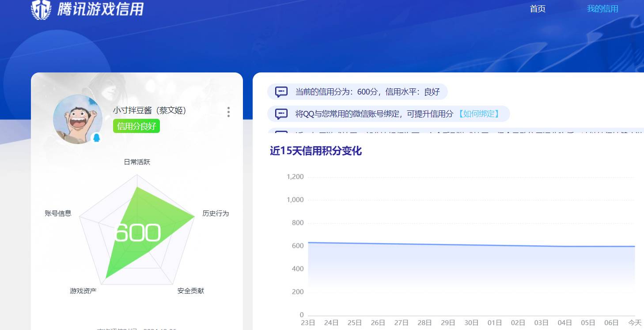Image resolution: width=644 pixels, height=330 pixels.
Task: Click chat icon beside WeChat binding tip
Action: (x=281, y=114)
